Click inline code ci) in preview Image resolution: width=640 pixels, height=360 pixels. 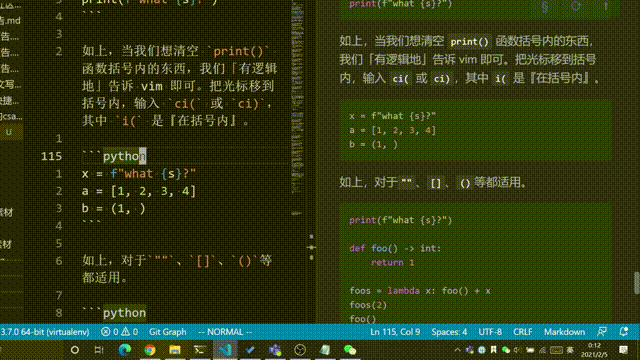click(x=442, y=78)
